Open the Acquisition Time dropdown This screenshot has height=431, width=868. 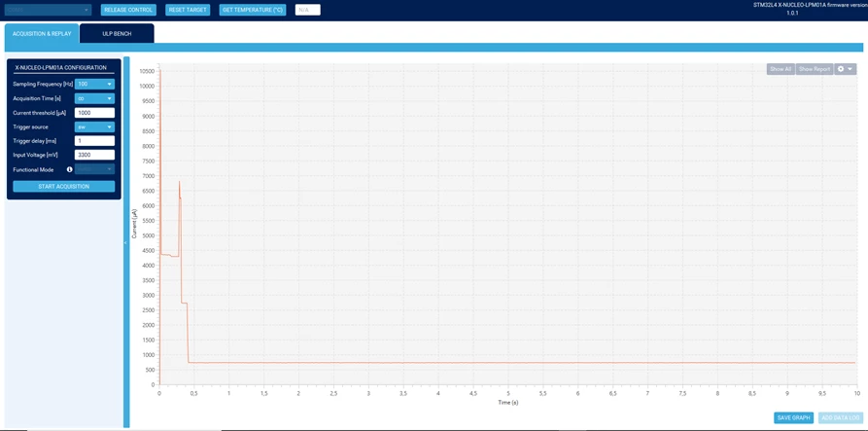pyautogui.click(x=94, y=98)
